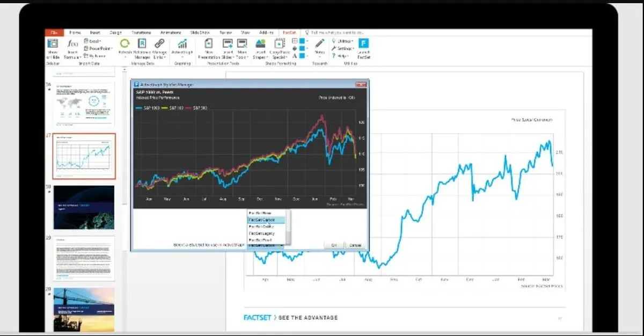This screenshot has height=336, width=644.
Task: Click the By Name import option
Action: tap(95, 55)
